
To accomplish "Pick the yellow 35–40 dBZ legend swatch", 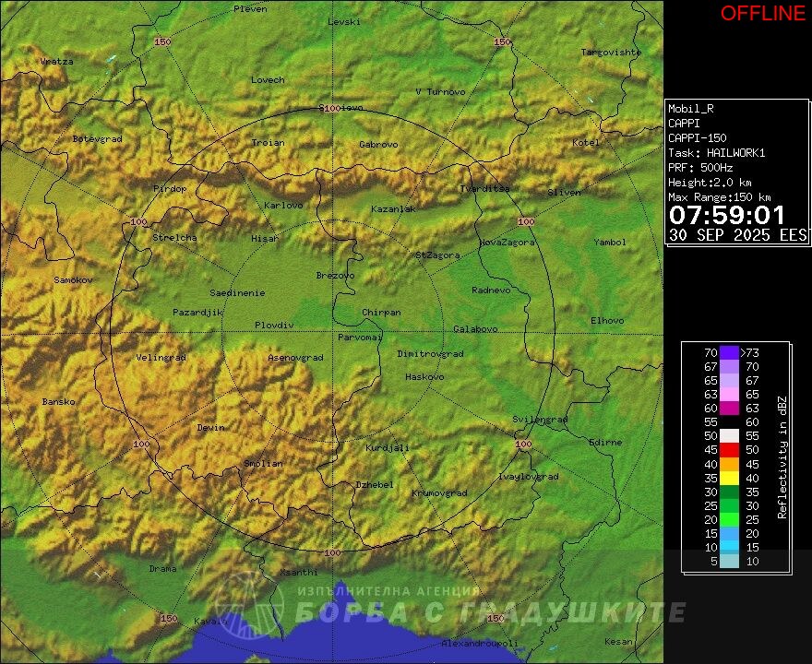I will click(730, 477).
